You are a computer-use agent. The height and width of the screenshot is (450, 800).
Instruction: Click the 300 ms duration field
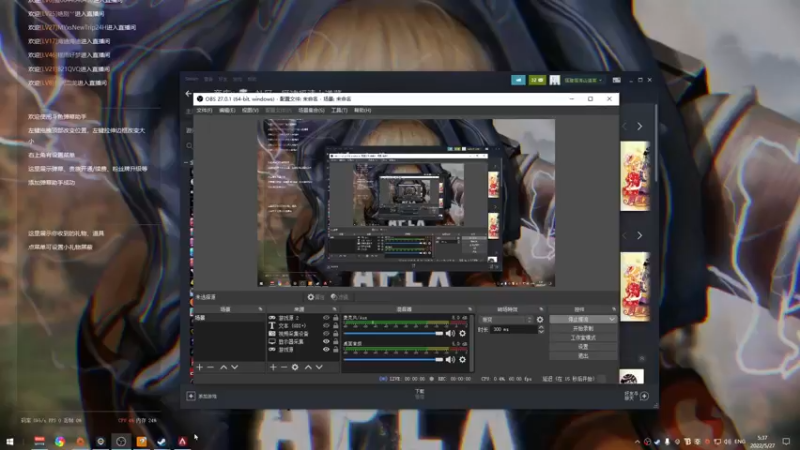coord(514,330)
